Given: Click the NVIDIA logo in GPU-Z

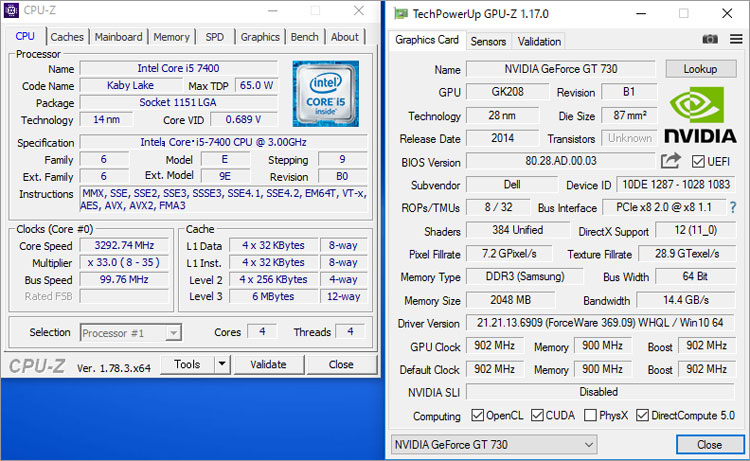Looking at the screenshot, I should 700,115.
